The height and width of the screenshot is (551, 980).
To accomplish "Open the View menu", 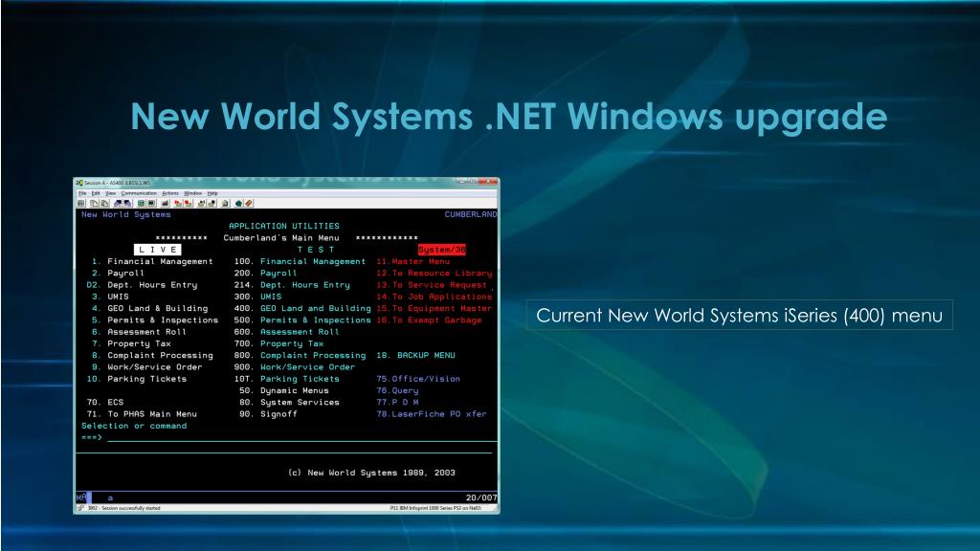I will click(111, 193).
